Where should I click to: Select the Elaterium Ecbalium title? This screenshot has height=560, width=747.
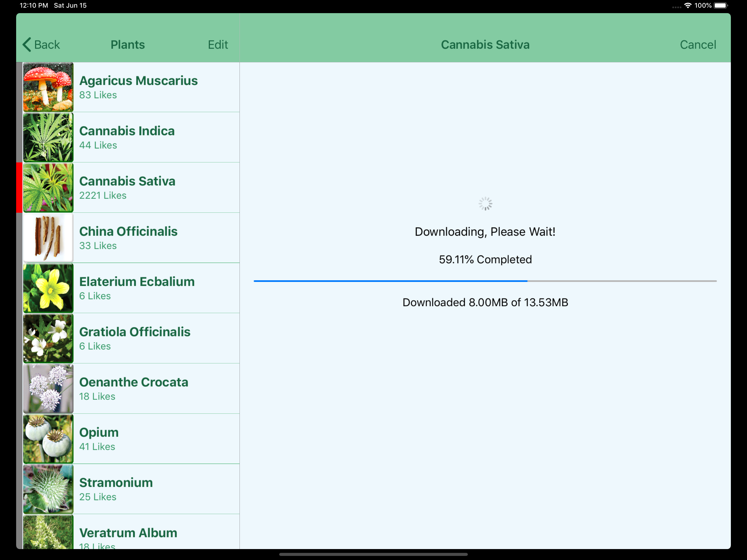pyautogui.click(x=137, y=282)
